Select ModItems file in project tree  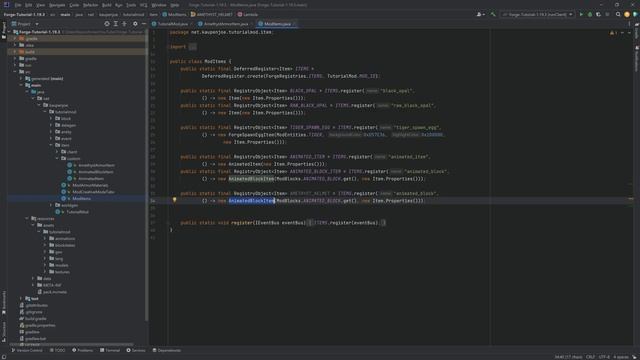tap(82, 198)
